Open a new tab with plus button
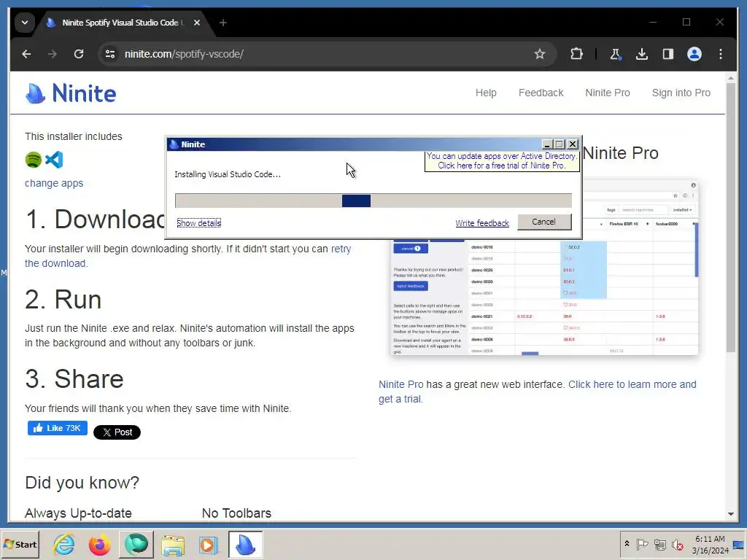This screenshot has height=560, width=747. pos(223,23)
